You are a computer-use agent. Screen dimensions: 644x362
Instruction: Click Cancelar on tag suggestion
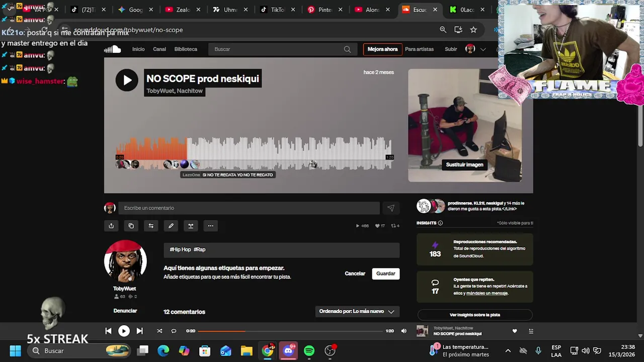click(x=355, y=274)
